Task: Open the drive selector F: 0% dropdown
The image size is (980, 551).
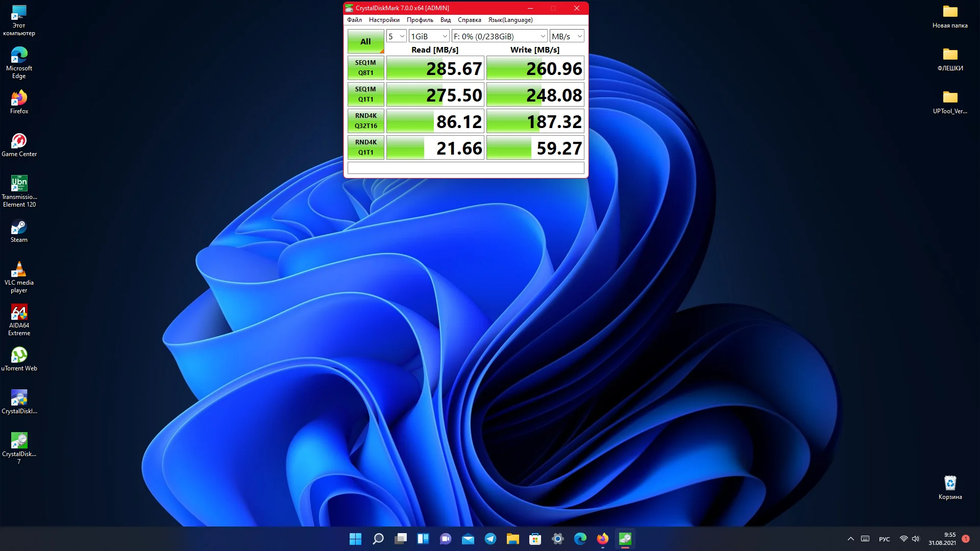Action: (499, 36)
